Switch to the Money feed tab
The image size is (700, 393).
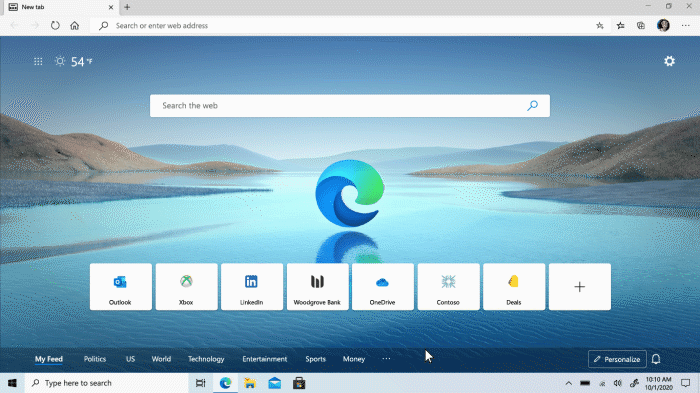click(x=354, y=359)
